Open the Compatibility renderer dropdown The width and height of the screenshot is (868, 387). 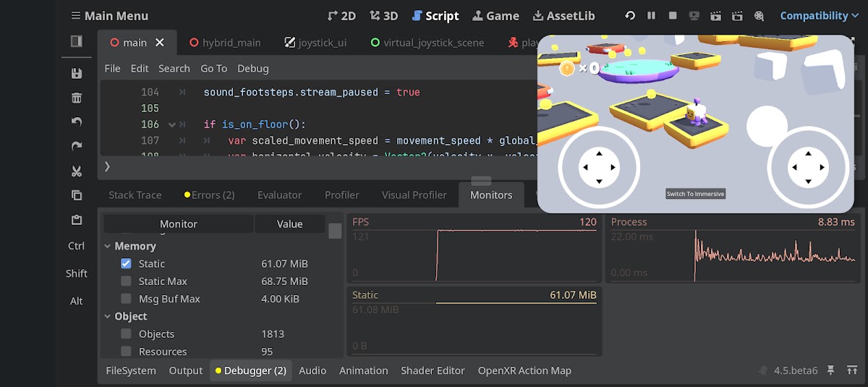[814, 16]
